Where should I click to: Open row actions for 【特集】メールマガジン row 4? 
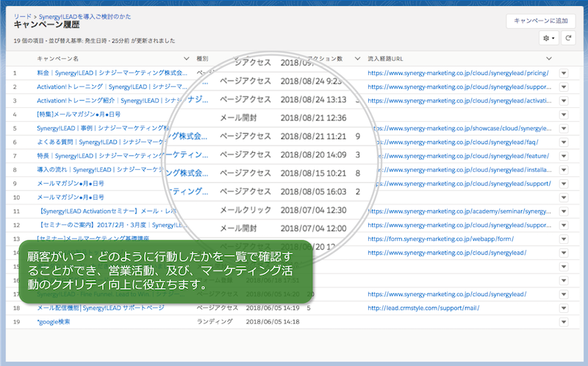[564, 115]
